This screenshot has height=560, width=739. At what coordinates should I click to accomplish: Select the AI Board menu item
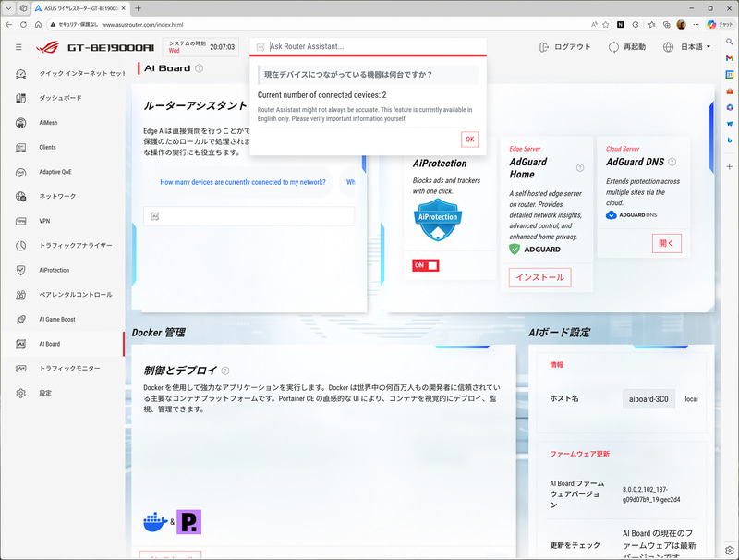click(x=63, y=344)
